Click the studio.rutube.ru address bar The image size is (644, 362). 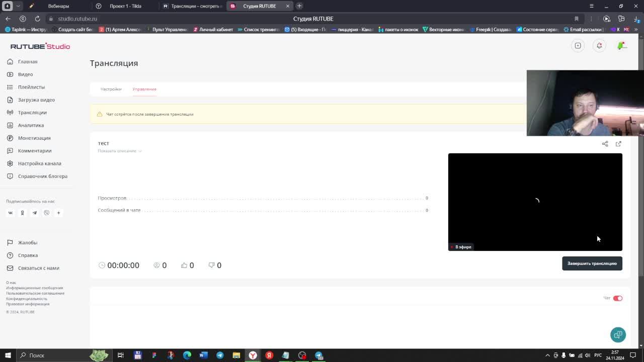pos(77,19)
